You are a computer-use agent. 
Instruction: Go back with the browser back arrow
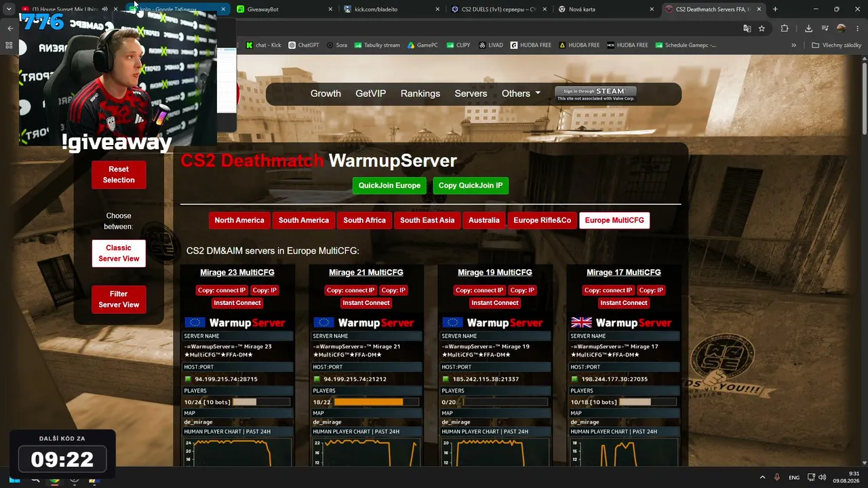(10, 28)
